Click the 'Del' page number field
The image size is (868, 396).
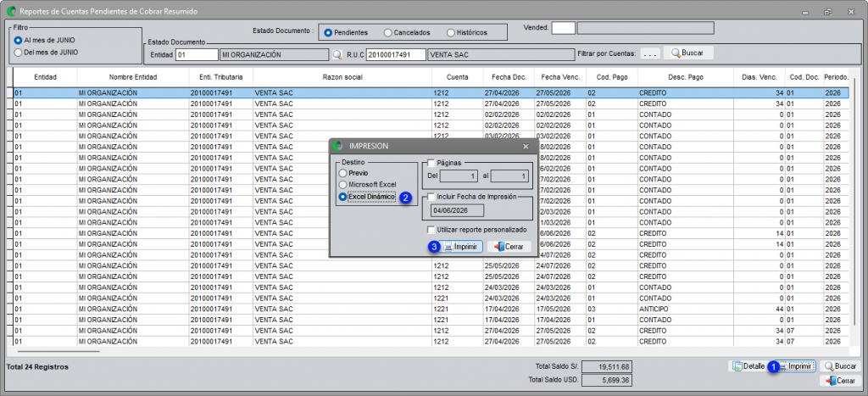[x=459, y=176]
